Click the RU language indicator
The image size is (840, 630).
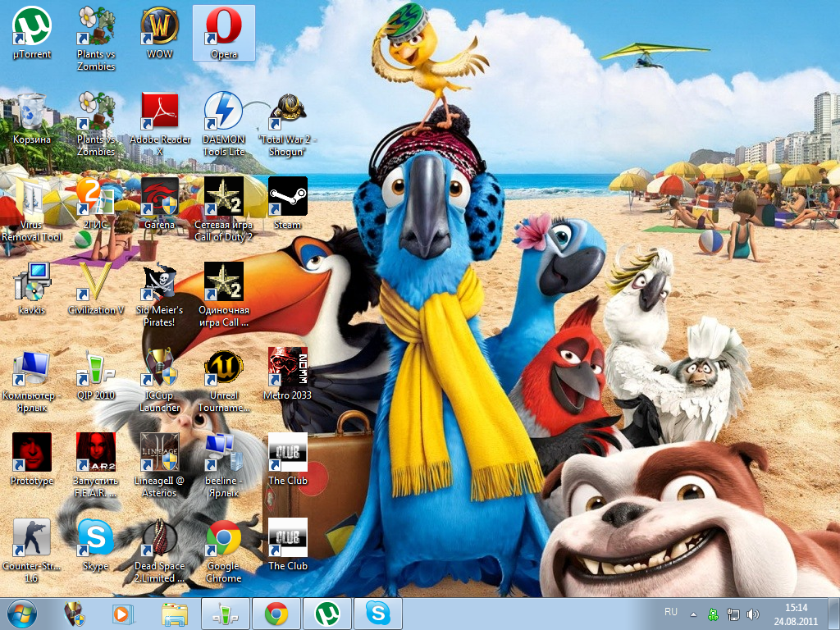point(671,612)
